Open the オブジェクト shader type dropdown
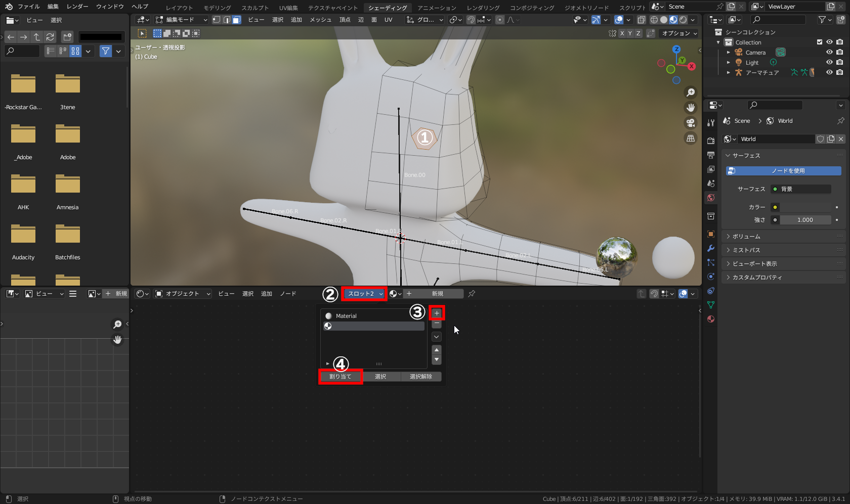 click(x=183, y=294)
